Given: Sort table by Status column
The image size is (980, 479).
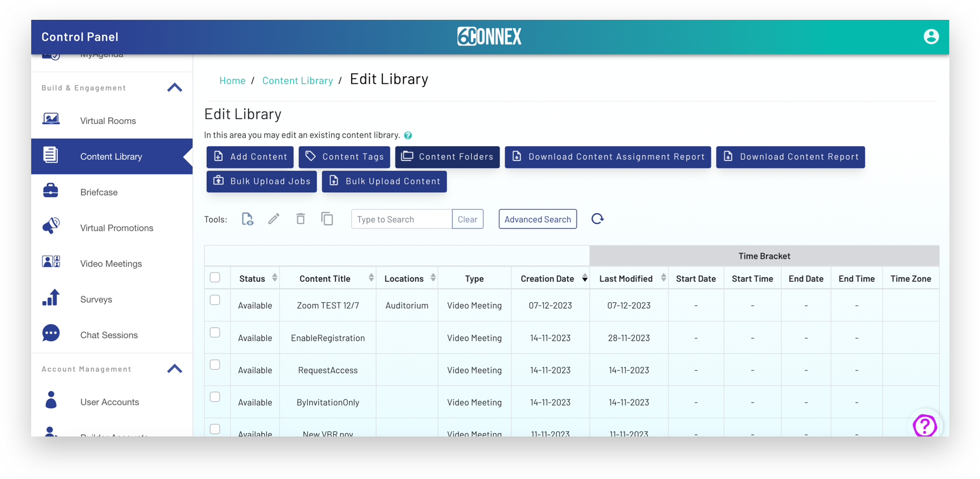Looking at the screenshot, I should [275, 278].
